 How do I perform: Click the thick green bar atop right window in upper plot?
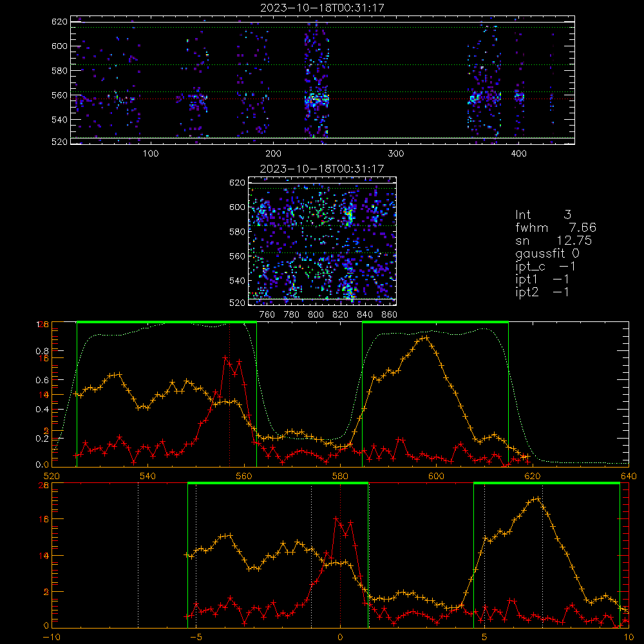pos(435,322)
